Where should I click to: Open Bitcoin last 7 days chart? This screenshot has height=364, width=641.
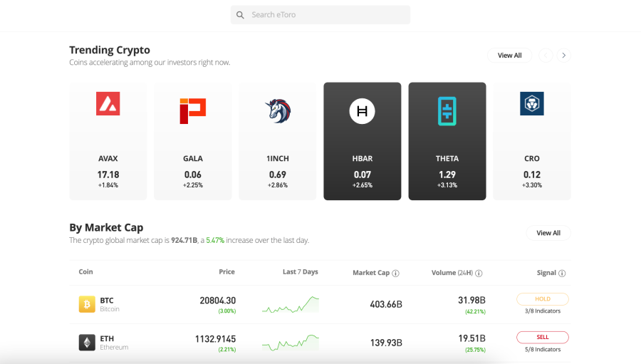(x=291, y=305)
